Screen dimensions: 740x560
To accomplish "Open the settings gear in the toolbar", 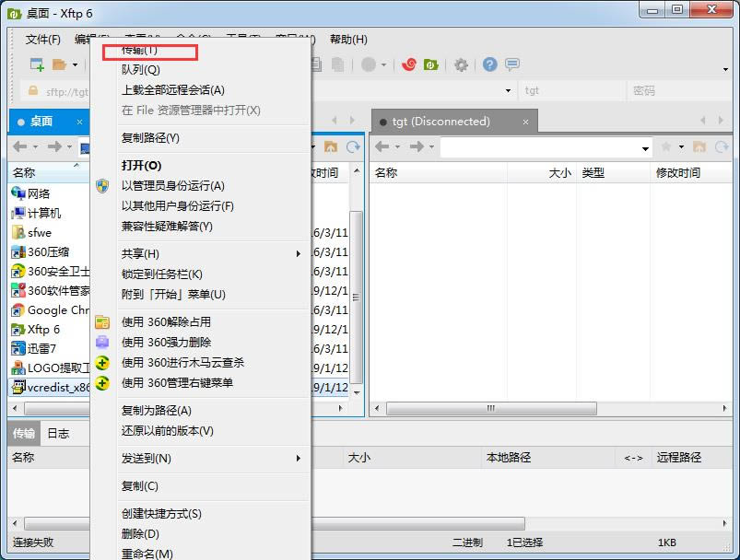I will point(461,64).
